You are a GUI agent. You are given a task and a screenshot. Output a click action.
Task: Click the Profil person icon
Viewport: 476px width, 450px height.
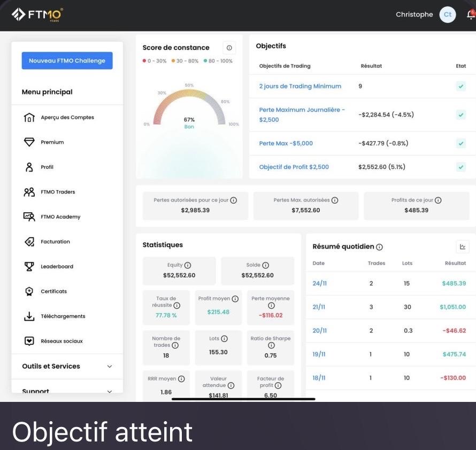pyautogui.click(x=29, y=167)
